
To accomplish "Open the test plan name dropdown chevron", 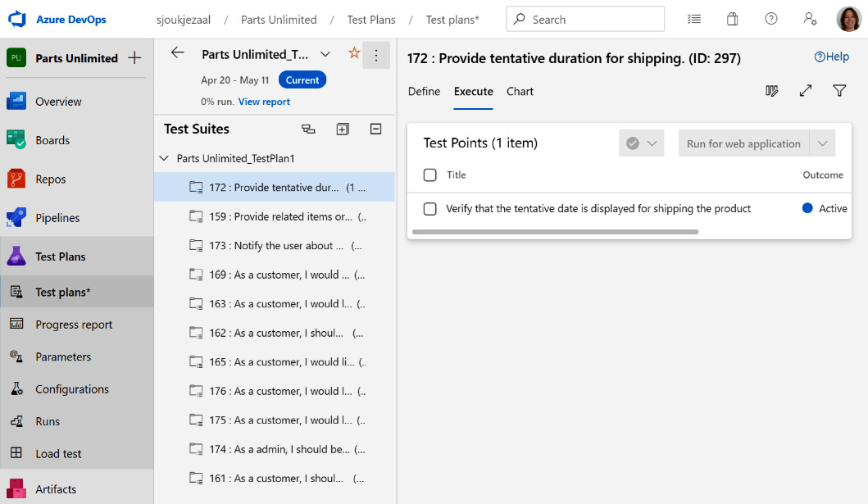I will pyautogui.click(x=325, y=52).
